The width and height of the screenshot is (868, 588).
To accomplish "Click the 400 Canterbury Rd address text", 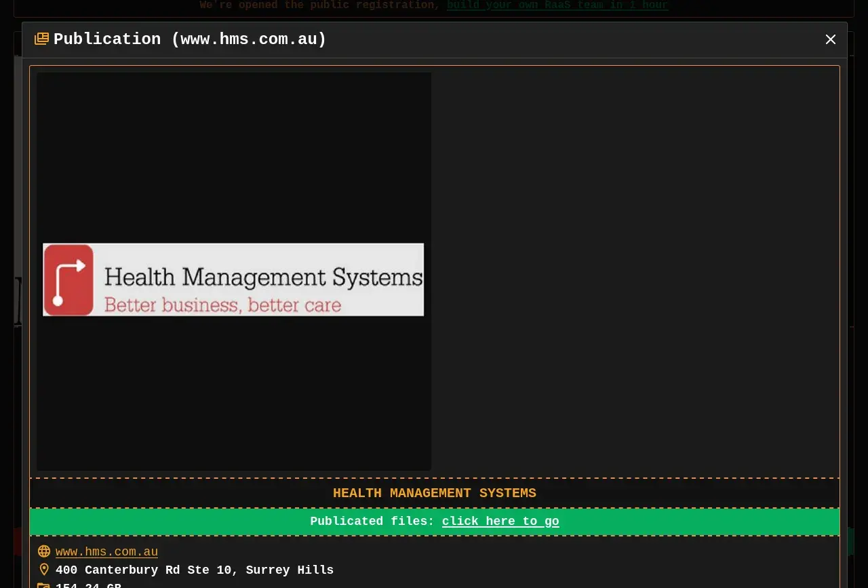I will tap(195, 570).
